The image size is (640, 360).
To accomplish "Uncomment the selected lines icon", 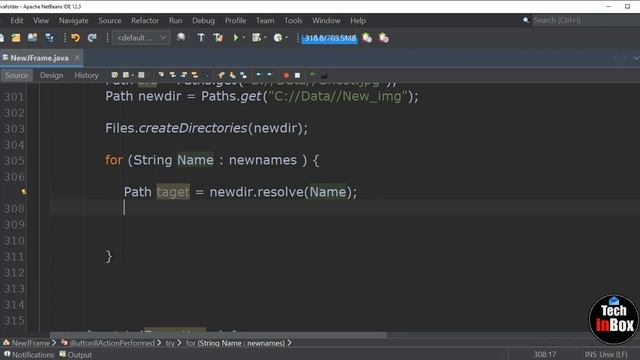I will tap(324, 76).
